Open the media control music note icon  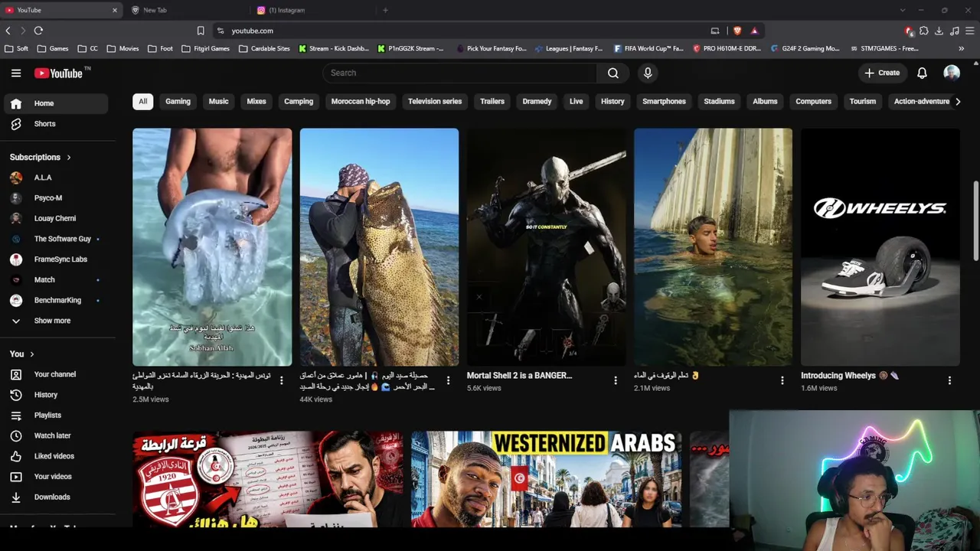click(x=954, y=31)
